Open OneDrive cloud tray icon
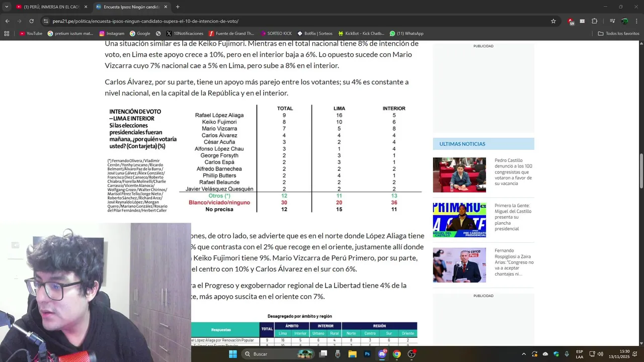644x362 pixels. 545,354
